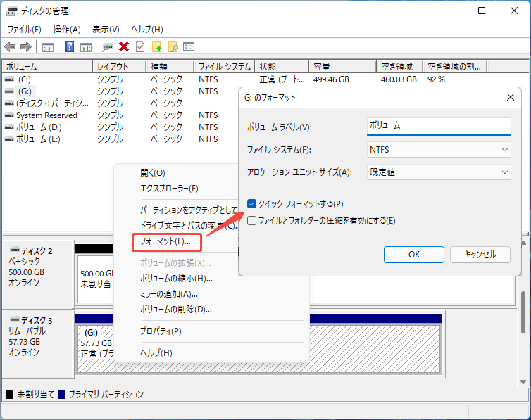531x420 pixels.
Task: Select ボリュームの縮小(H)... menu entry
Action: pos(176,279)
